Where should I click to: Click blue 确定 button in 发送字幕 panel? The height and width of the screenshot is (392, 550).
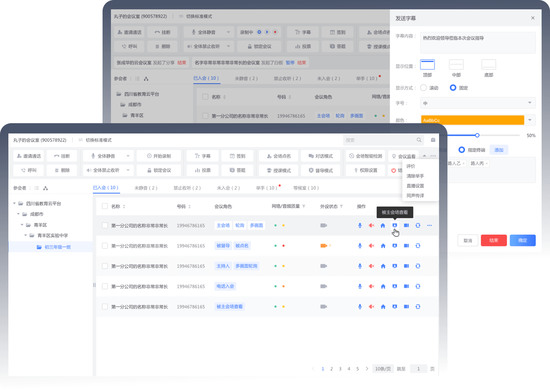tap(523, 240)
